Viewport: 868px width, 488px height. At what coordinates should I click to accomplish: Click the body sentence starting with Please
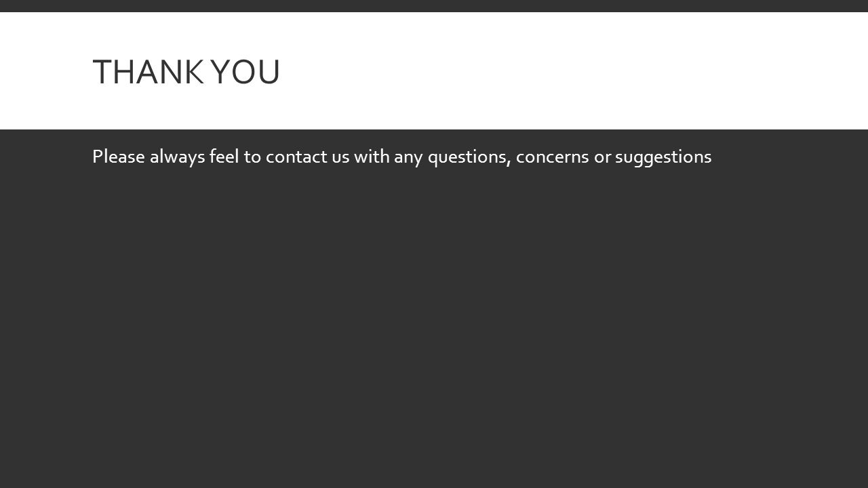pos(401,157)
